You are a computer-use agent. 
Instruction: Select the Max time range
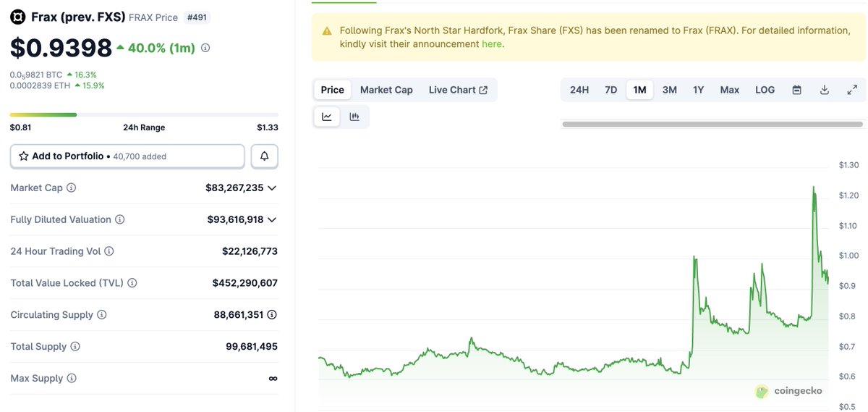(x=730, y=90)
